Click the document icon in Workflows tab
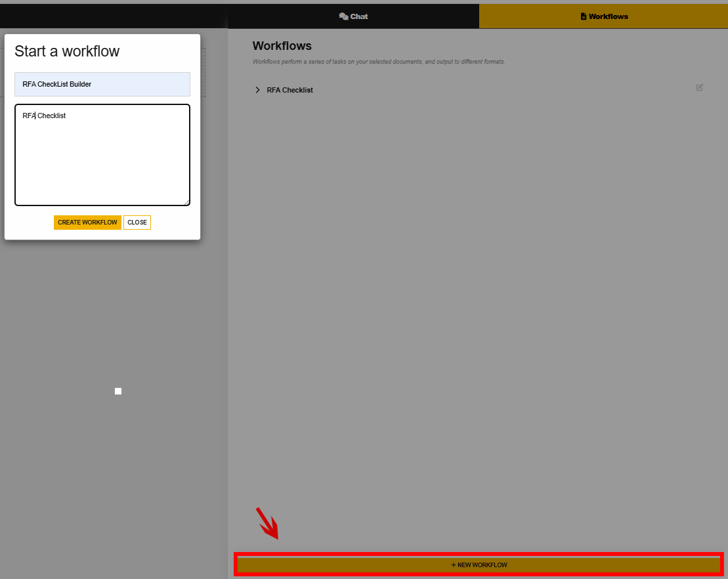Image resolution: width=728 pixels, height=579 pixels. [x=584, y=16]
